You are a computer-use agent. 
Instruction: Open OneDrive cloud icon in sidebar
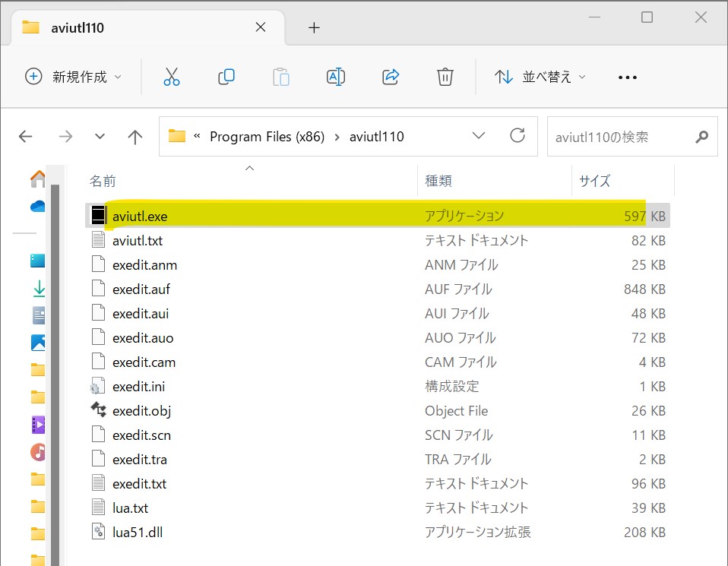(38, 206)
